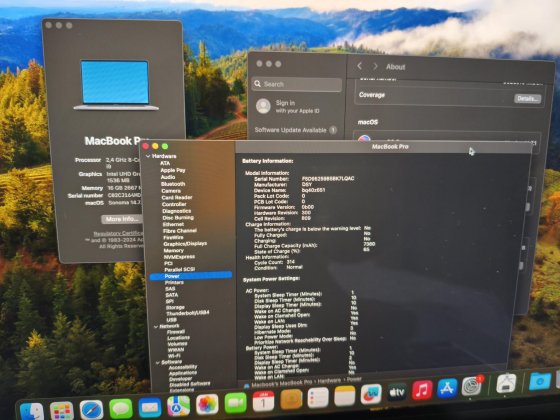Launch Safari from the Dock
This screenshot has height=420, width=560.
click(91, 410)
